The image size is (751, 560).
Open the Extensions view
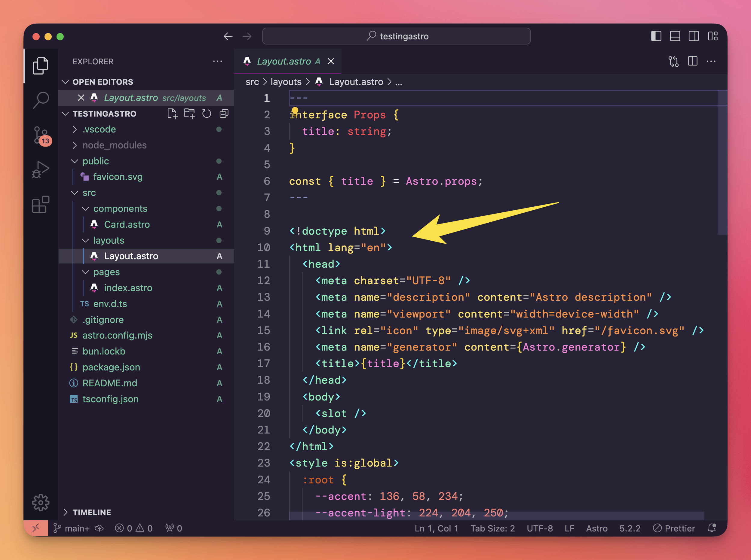coord(41,204)
